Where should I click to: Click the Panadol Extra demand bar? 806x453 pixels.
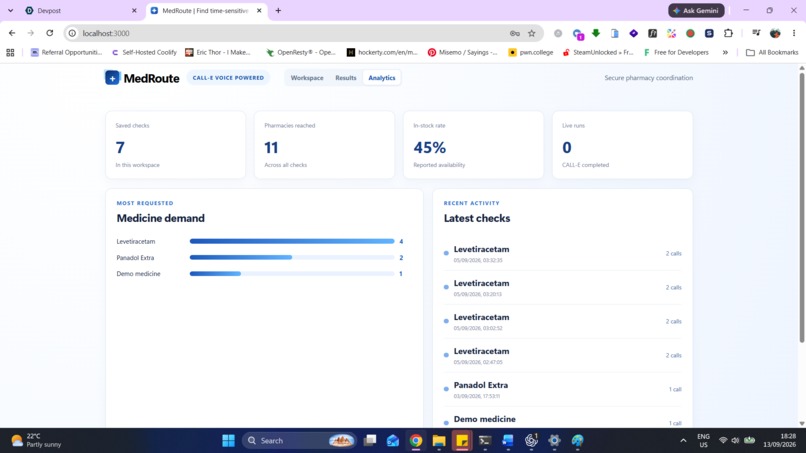(x=292, y=258)
